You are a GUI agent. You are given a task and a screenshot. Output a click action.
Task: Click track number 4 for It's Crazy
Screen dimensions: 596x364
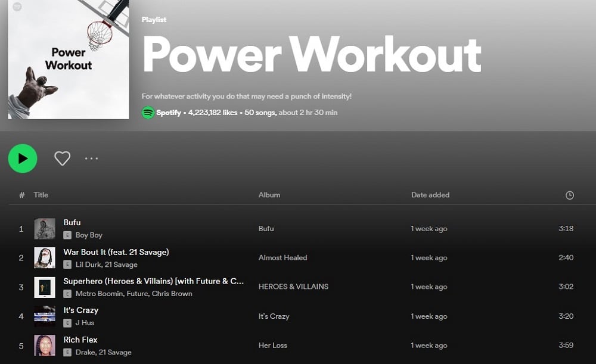tap(21, 316)
